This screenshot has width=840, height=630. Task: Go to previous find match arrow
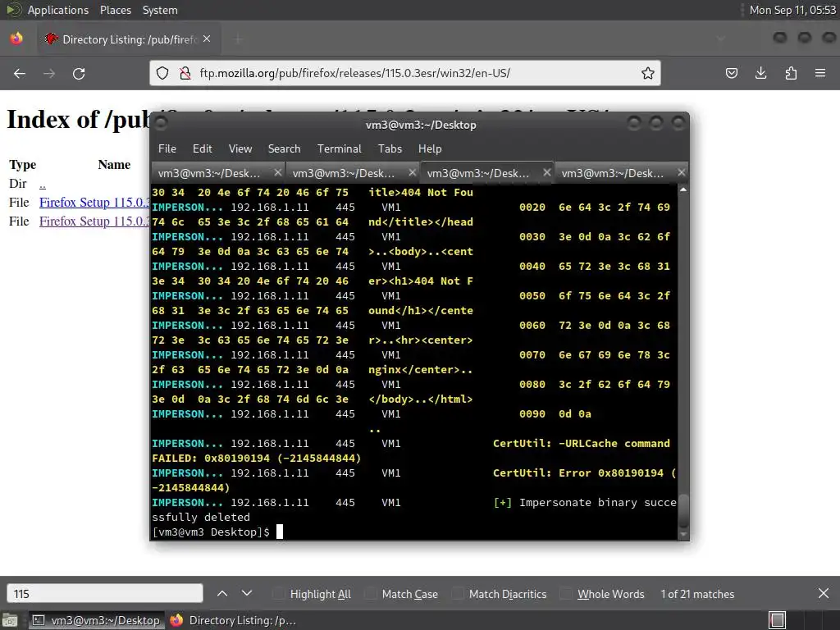coord(222,594)
